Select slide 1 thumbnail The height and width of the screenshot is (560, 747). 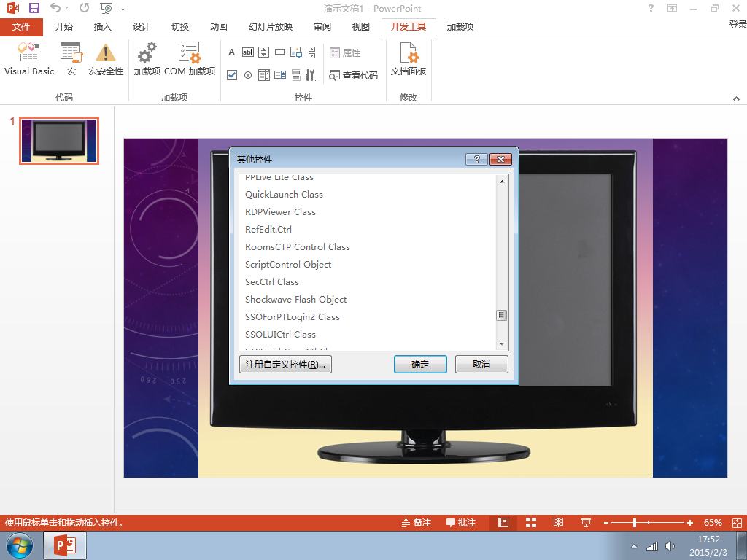tap(59, 141)
